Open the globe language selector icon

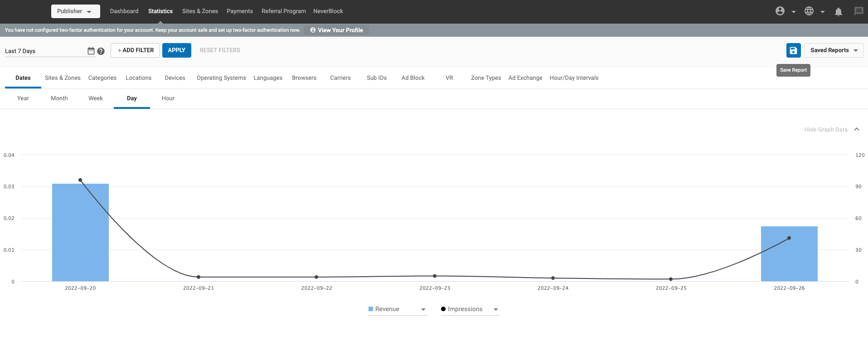809,11
